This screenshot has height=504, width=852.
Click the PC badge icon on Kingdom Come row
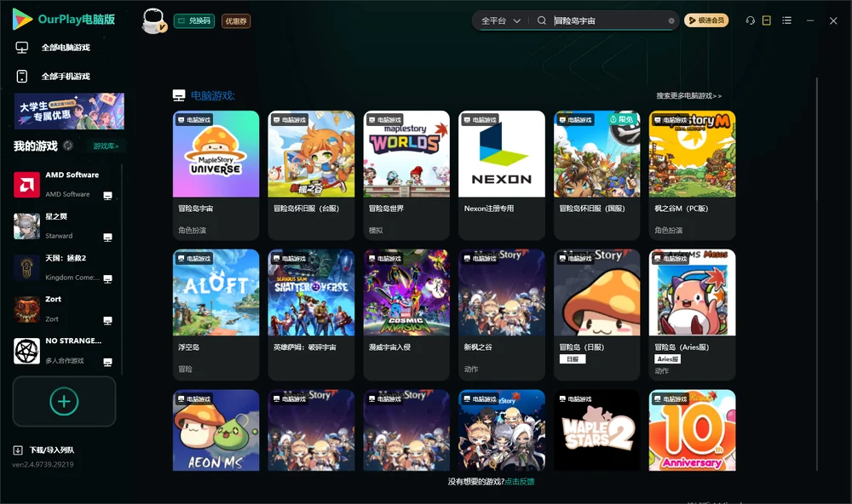107,278
